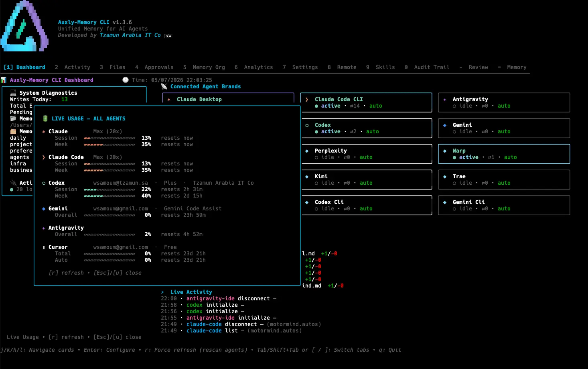Click Codex Week 40% usage bar
The width and height of the screenshot is (588, 369).
point(109,196)
